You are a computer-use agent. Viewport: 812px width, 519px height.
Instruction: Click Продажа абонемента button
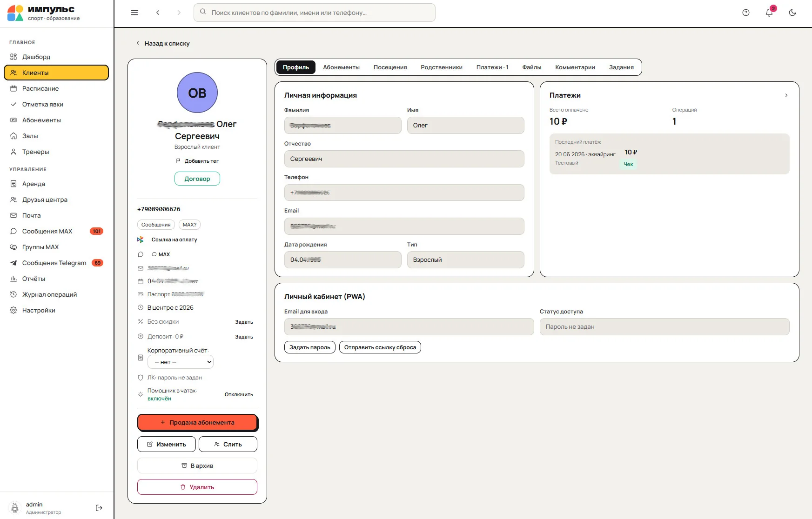point(197,422)
